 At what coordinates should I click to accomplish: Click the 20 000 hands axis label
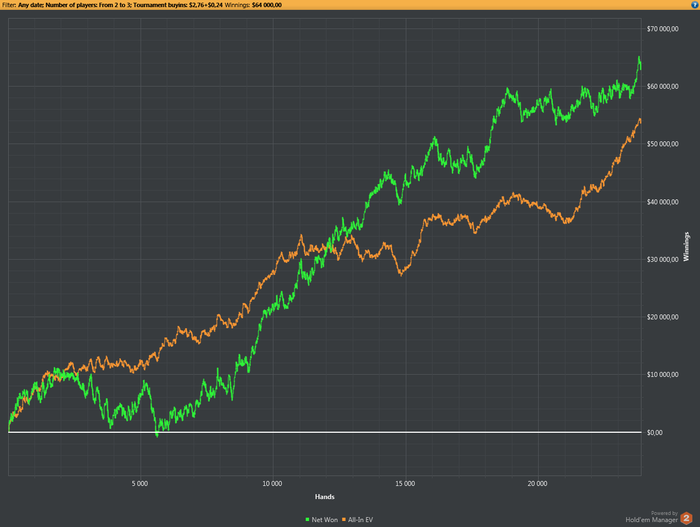point(537,484)
